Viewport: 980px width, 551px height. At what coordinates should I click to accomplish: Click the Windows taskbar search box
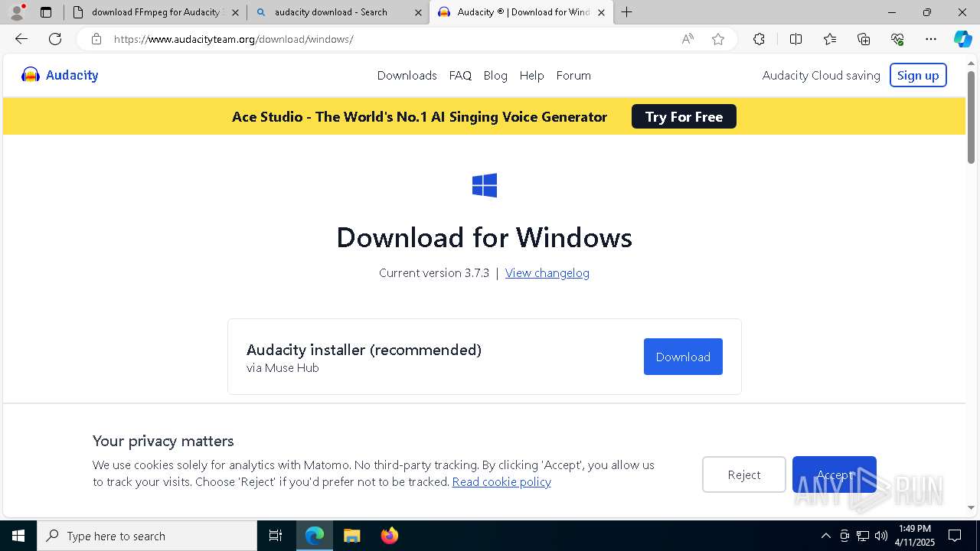tap(147, 536)
